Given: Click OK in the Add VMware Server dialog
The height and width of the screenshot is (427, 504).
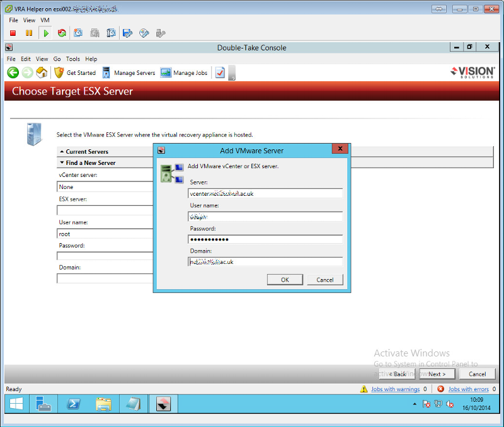Looking at the screenshot, I should coord(285,280).
